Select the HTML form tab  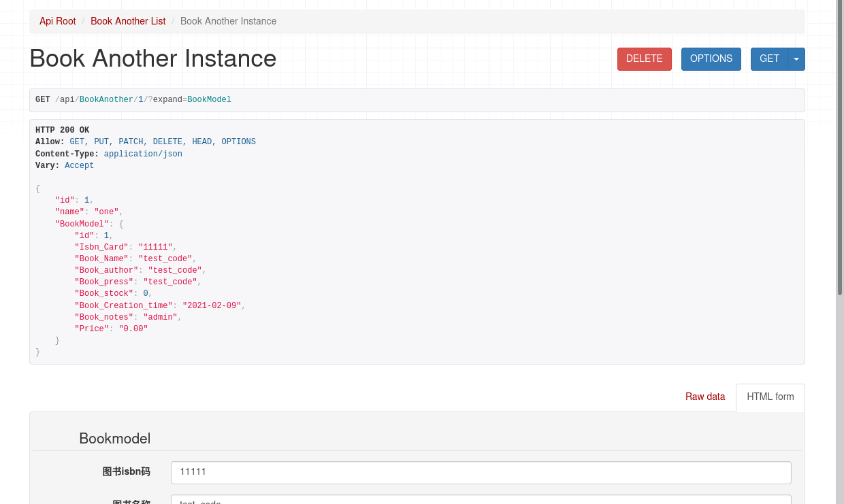[770, 397]
